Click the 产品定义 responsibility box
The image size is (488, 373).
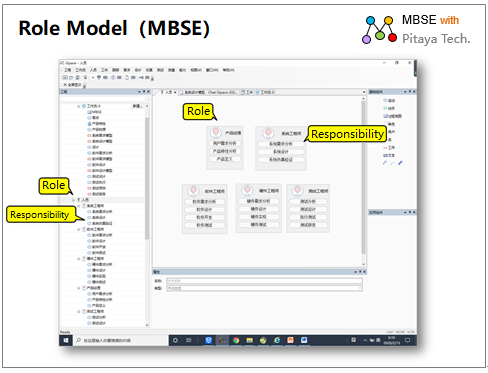pos(225,159)
